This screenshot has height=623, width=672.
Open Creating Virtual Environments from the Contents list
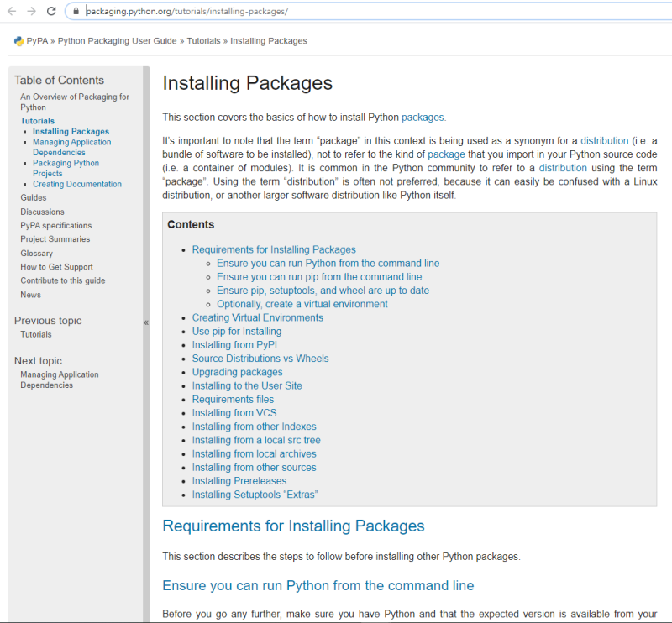pyautogui.click(x=257, y=317)
